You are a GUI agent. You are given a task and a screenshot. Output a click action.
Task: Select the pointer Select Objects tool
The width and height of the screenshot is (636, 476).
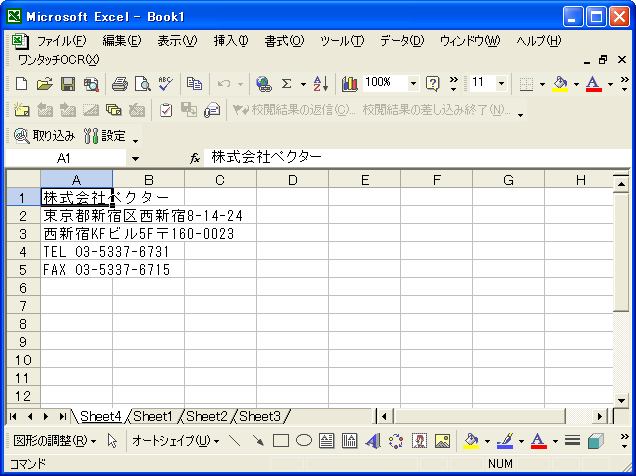coord(113,441)
